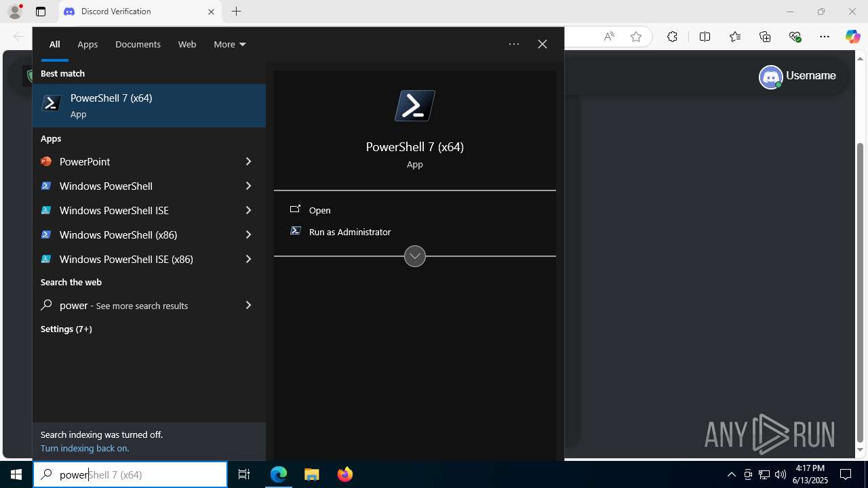This screenshot has width=868, height=488.
Task: Show hidden system tray icons
Action: pos(731,474)
